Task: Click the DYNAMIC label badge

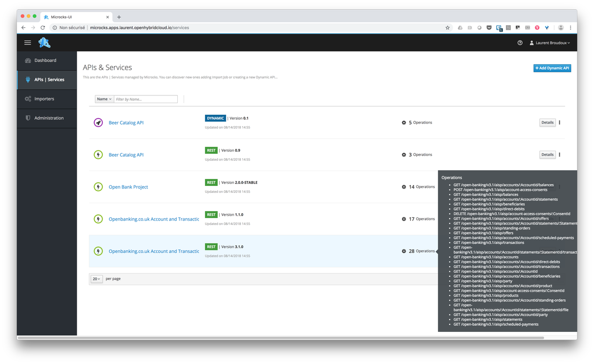Action: point(215,118)
